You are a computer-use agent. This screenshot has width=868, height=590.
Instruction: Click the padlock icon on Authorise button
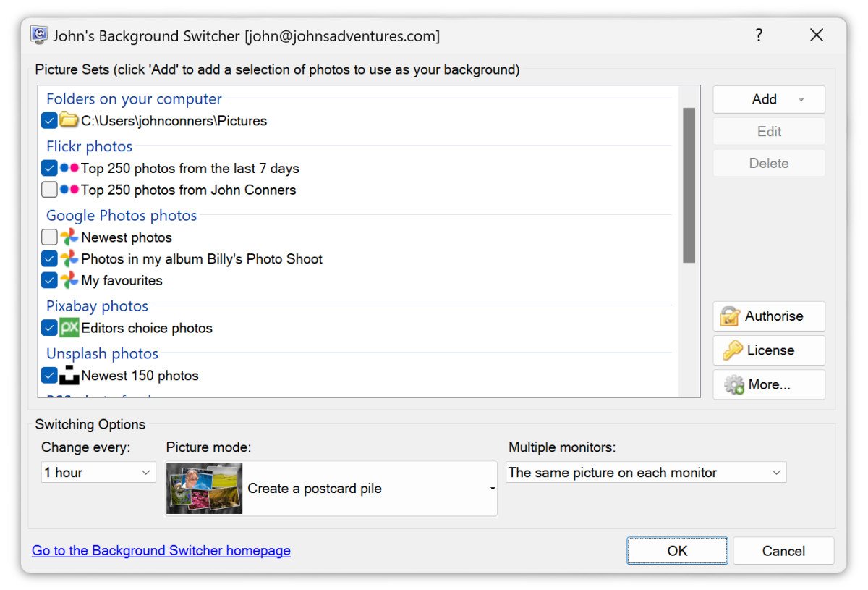tap(731, 316)
